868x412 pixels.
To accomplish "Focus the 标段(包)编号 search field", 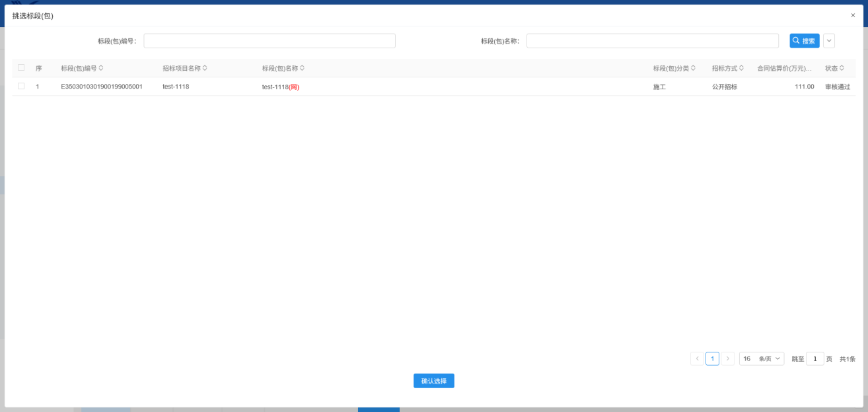I will click(270, 41).
